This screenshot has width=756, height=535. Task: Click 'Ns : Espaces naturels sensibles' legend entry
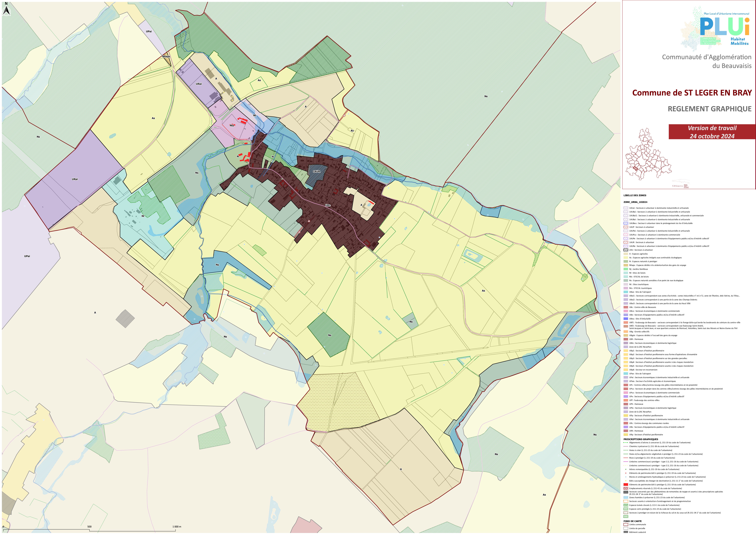pyautogui.click(x=656, y=280)
